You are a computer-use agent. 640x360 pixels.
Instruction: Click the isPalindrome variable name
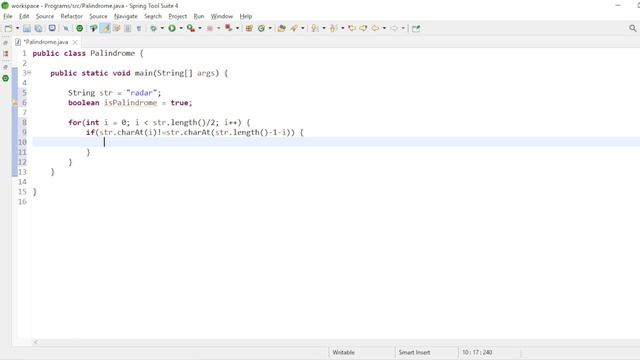click(x=131, y=103)
